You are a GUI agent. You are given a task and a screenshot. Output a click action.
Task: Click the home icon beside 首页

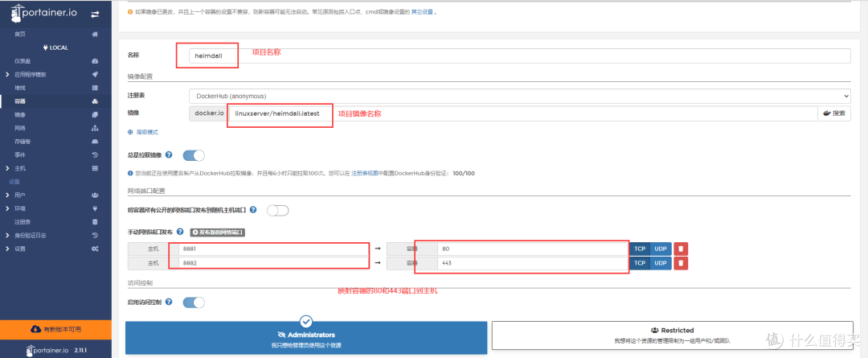click(x=95, y=35)
